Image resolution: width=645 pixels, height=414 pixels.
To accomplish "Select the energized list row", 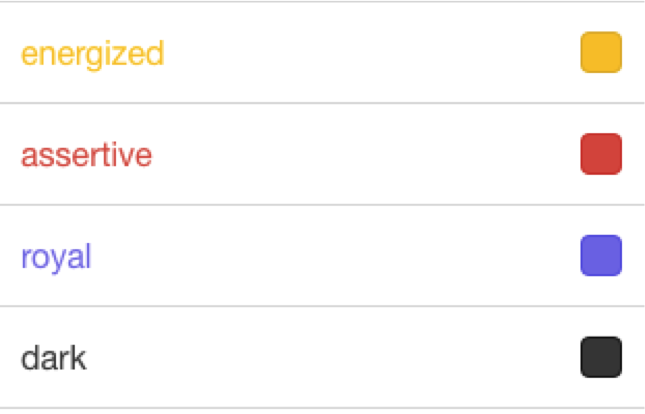I will (x=322, y=53).
